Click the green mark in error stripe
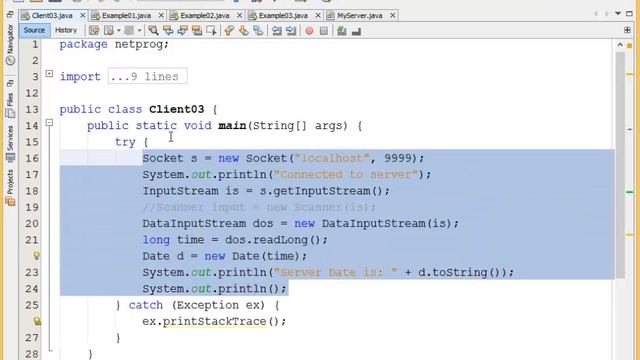Image resolution: width=640 pixels, height=360 pixels. (629, 192)
